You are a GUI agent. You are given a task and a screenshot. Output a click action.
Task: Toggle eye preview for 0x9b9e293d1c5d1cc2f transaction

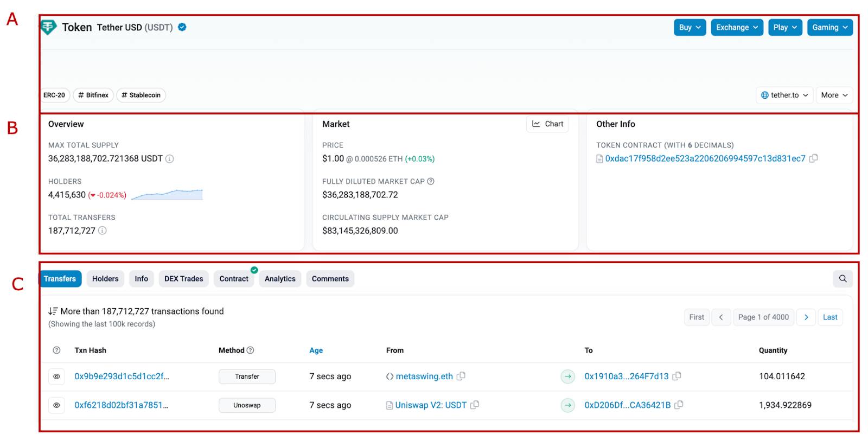click(56, 376)
